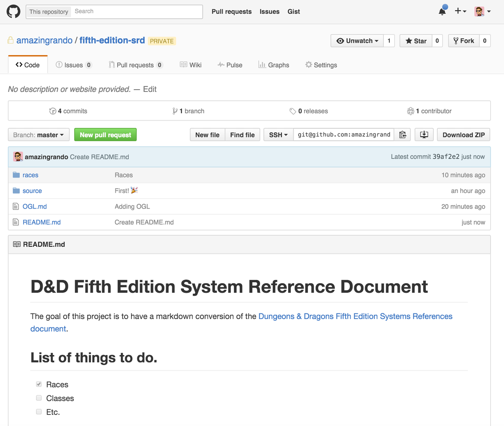View the 1 branch list
Screen dimensions: 504x426
coord(188,111)
